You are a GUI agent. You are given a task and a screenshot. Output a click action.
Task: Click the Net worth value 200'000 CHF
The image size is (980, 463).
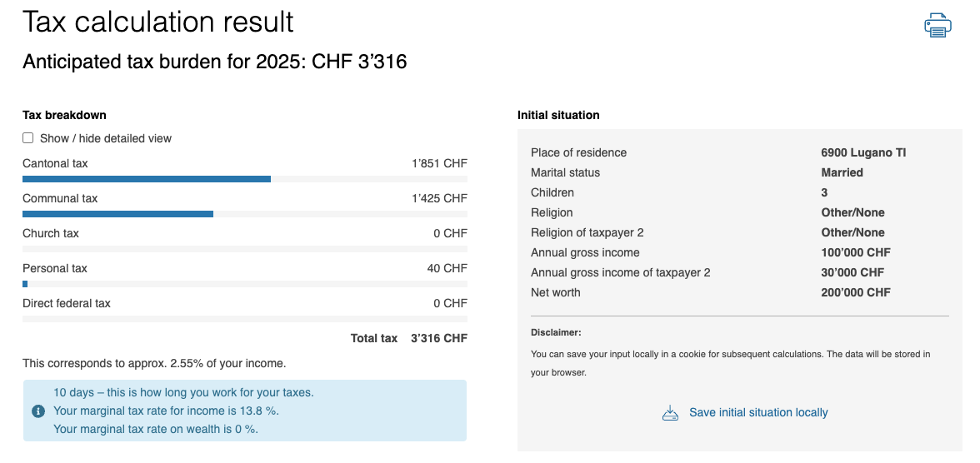(856, 292)
